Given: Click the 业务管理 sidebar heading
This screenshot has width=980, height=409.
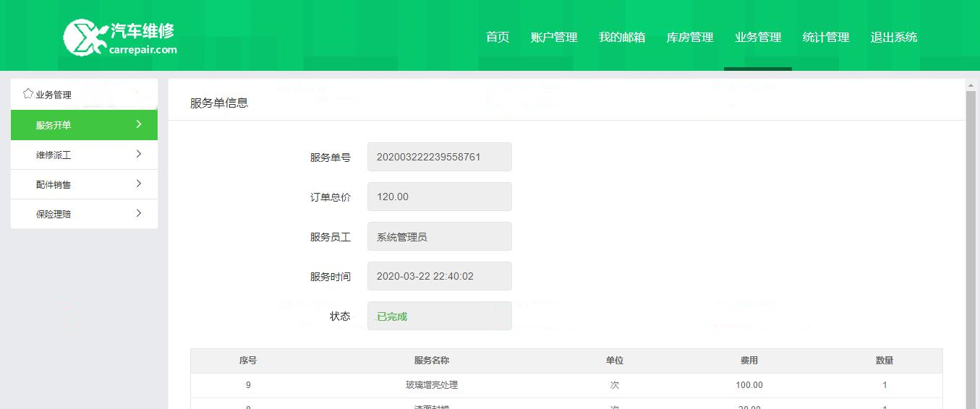Looking at the screenshot, I should coord(54,95).
